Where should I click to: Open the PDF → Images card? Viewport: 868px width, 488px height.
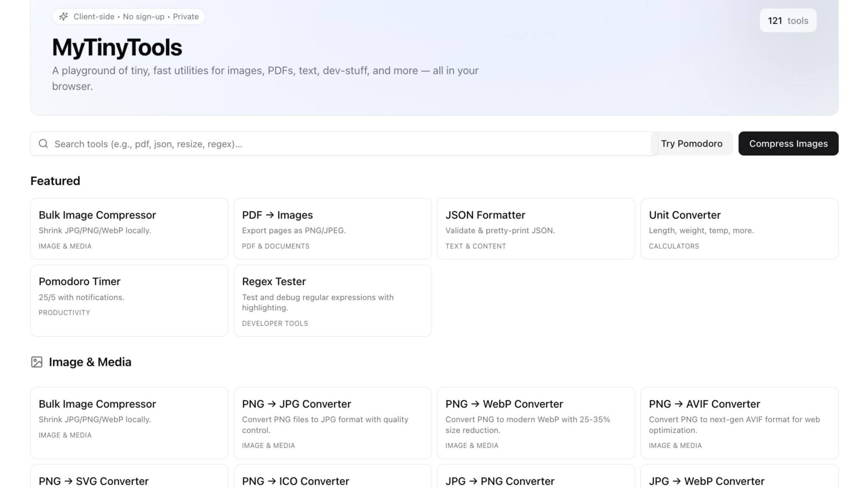(332, 229)
